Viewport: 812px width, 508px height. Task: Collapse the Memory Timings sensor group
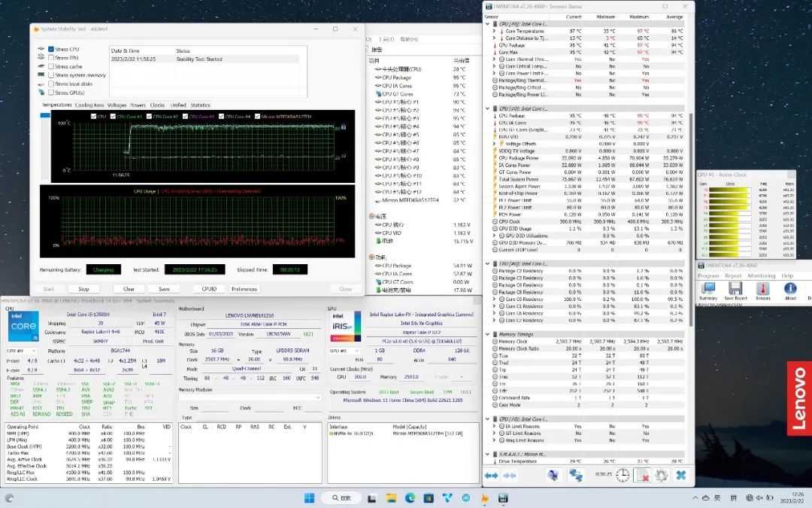(487, 334)
